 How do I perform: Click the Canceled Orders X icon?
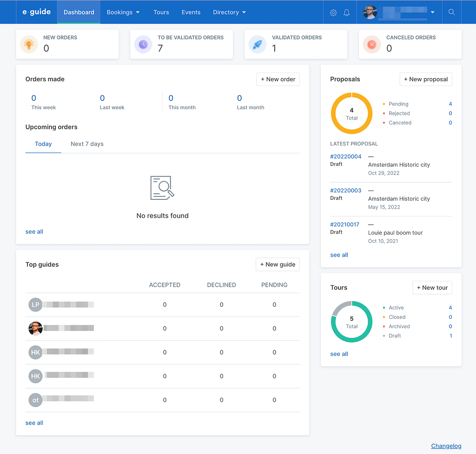click(x=372, y=45)
